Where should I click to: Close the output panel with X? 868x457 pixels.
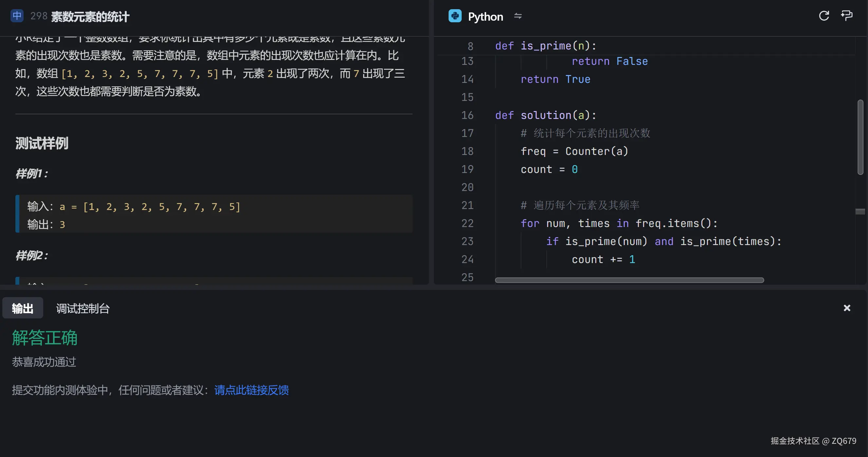(x=847, y=308)
